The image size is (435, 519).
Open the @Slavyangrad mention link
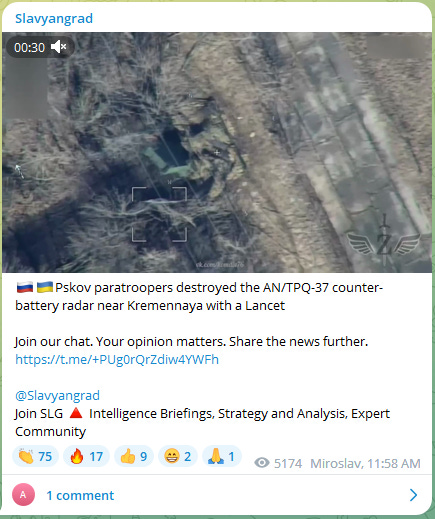click(57, 395)
